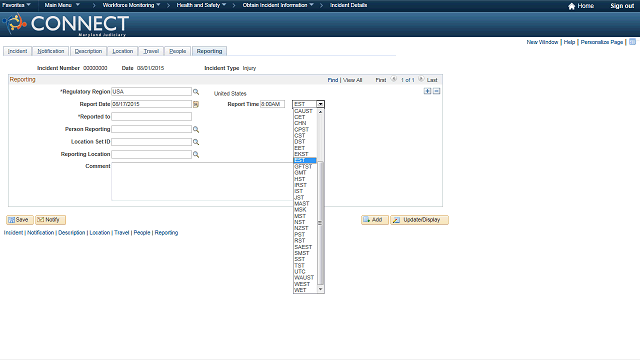Select MST in time zone list
Screen dimensions: 640x360
[305, 216]
